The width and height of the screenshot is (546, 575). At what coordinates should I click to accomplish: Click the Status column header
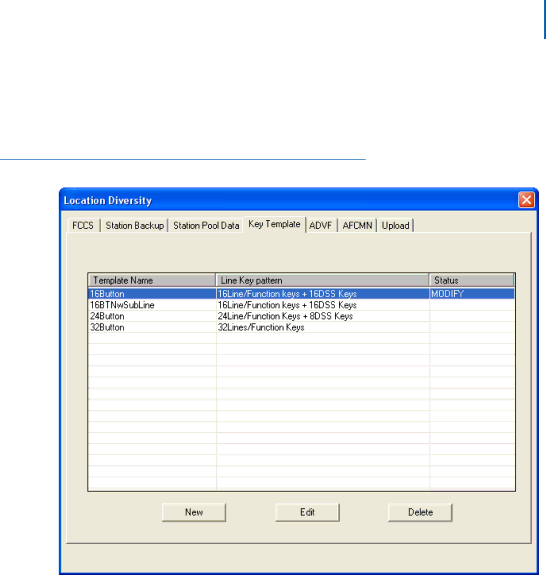(x=472, y=280)
